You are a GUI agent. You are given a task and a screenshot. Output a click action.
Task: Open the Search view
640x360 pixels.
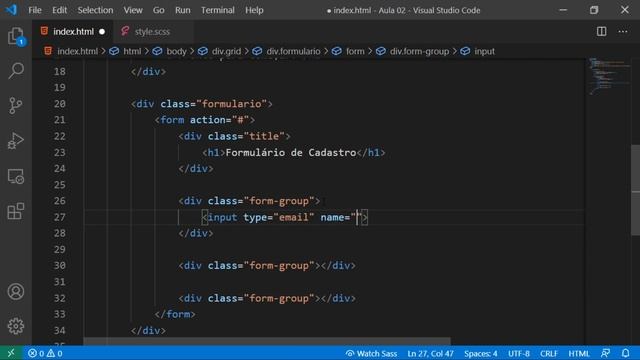pos(16,71)
